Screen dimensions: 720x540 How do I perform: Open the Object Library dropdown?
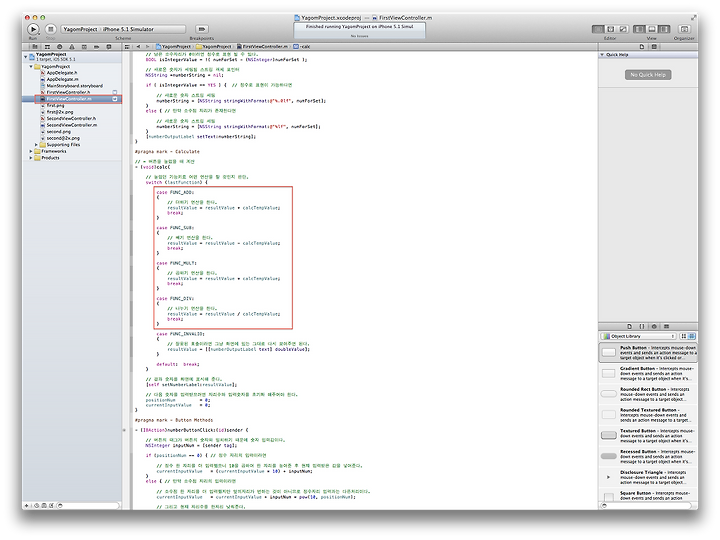(639, 336)
